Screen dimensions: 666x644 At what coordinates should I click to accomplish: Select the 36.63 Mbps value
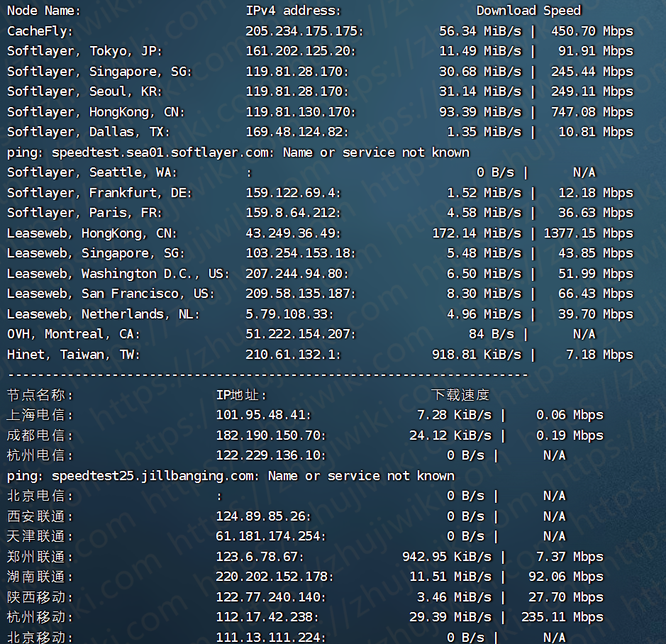(596, 213)
